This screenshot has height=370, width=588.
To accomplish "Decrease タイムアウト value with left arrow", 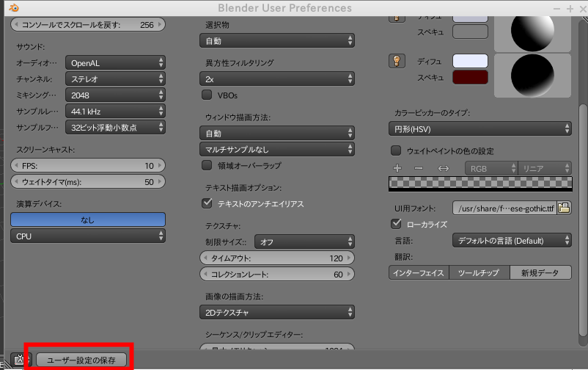I will [205, 258].
